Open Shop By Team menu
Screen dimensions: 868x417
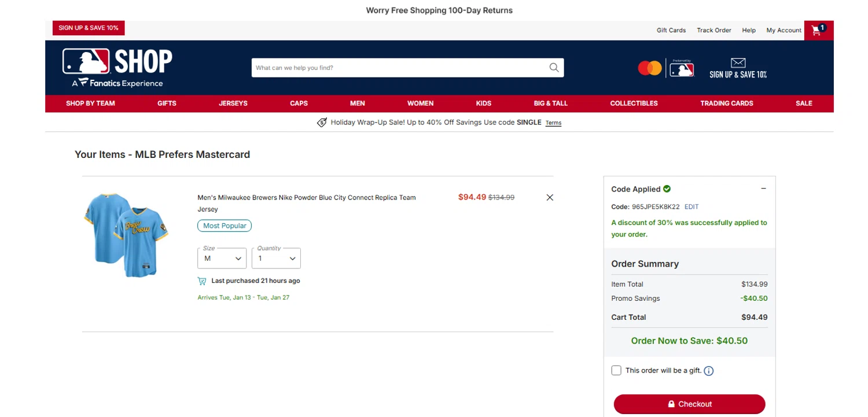(90, 104)
